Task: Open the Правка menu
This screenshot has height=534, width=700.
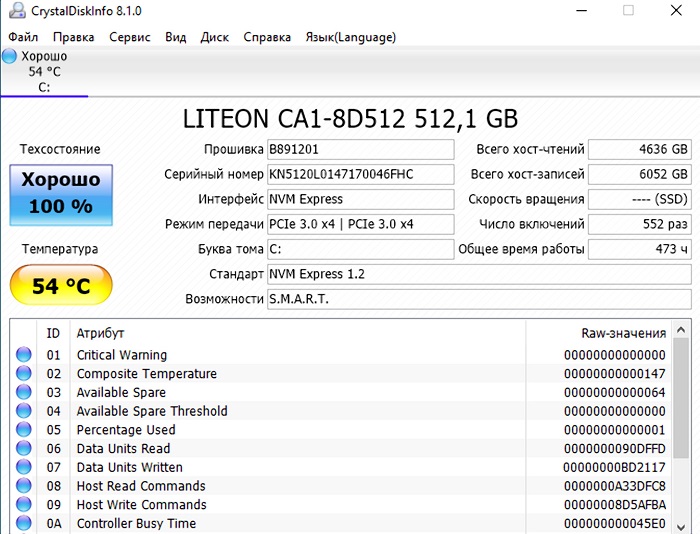Action: point(74,37)
